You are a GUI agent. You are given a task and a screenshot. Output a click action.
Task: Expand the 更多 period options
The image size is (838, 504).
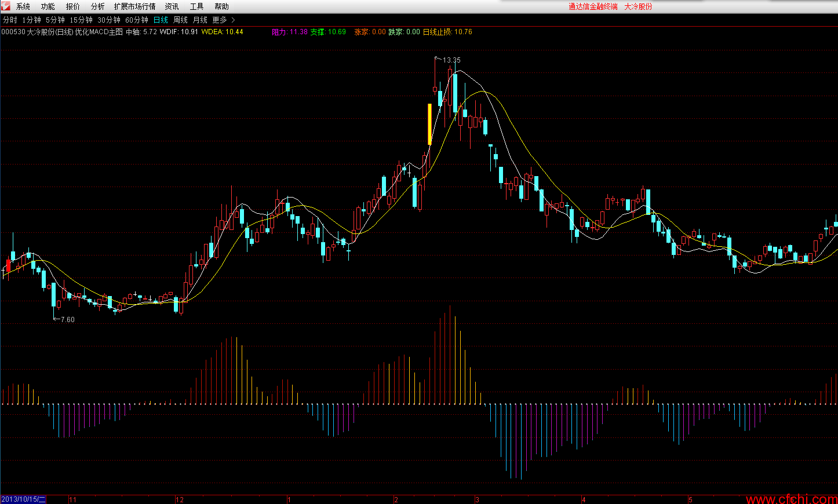coord(220,20)
